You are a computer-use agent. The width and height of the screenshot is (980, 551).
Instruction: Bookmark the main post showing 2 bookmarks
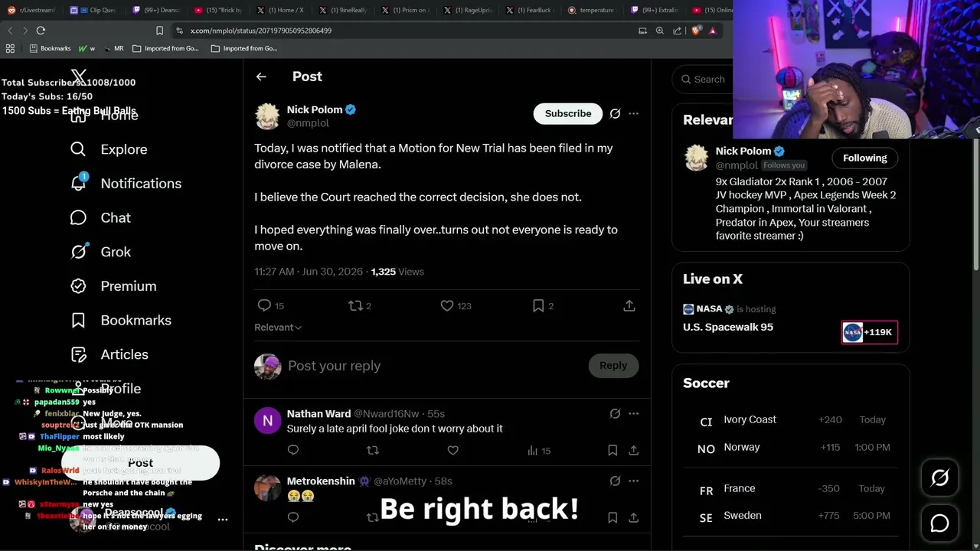(543, 305)
